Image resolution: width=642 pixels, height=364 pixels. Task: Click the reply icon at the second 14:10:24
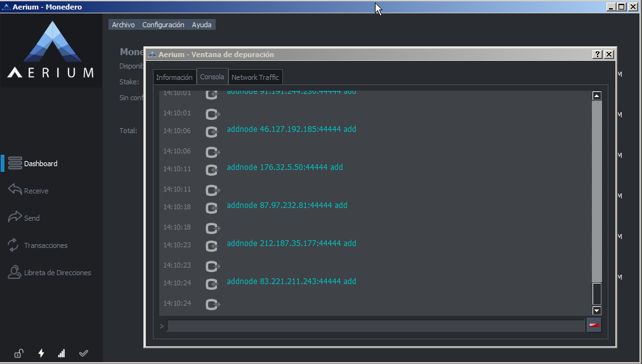[213, 304]
